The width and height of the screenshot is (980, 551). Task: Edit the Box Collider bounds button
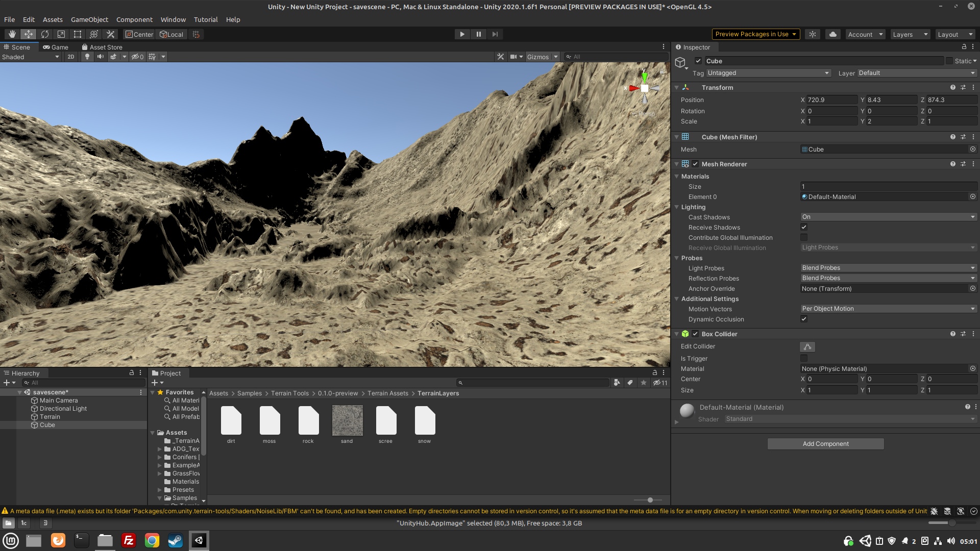[x=807, y=347]
